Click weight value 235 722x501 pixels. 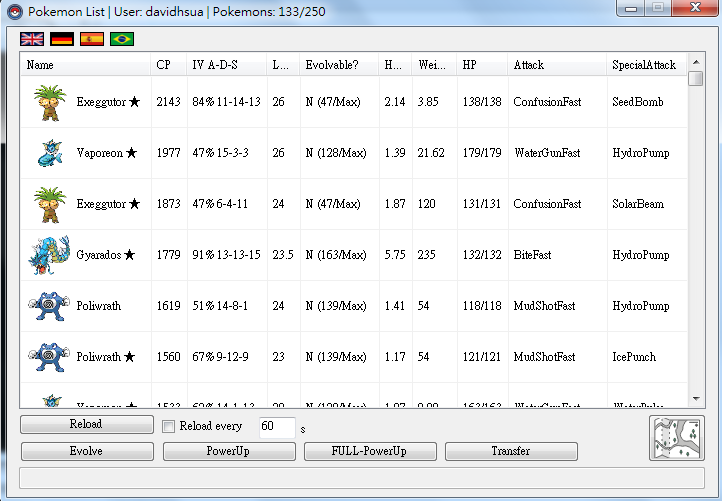tap(426, 255)
